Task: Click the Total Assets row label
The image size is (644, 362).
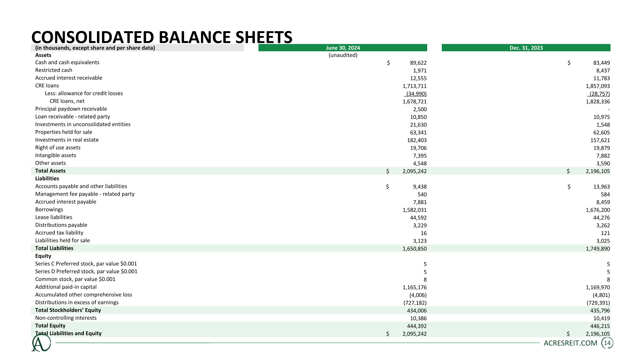Action: (x=50, y=171)
